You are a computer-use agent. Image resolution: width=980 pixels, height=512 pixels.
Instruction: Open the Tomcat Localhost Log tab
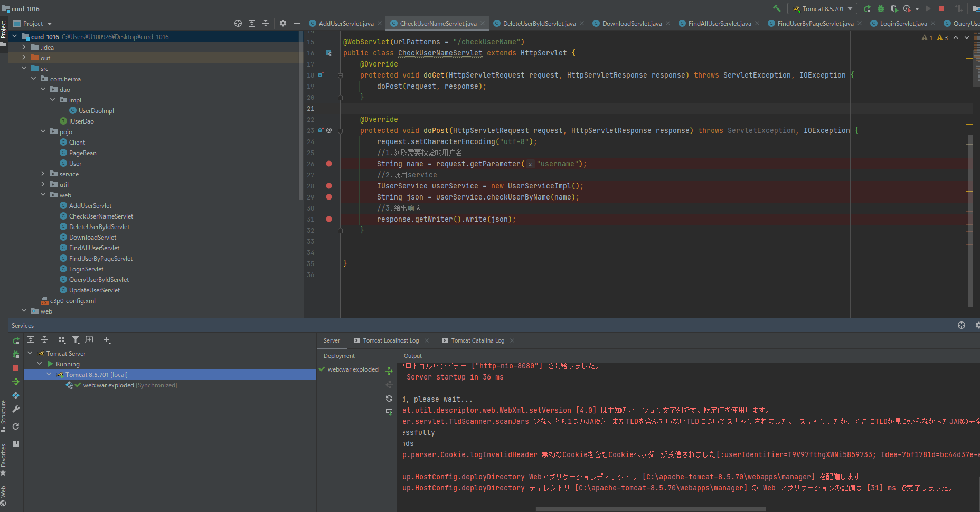[x=391, y=340]
